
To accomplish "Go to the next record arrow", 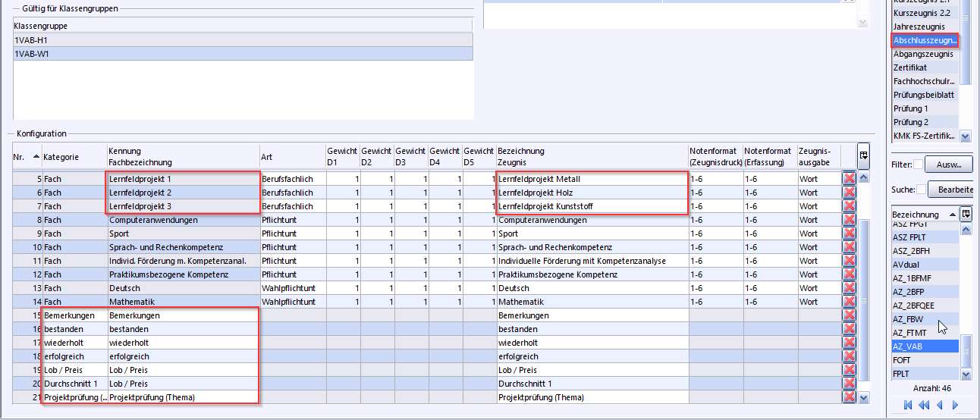I will coord(955,405).
